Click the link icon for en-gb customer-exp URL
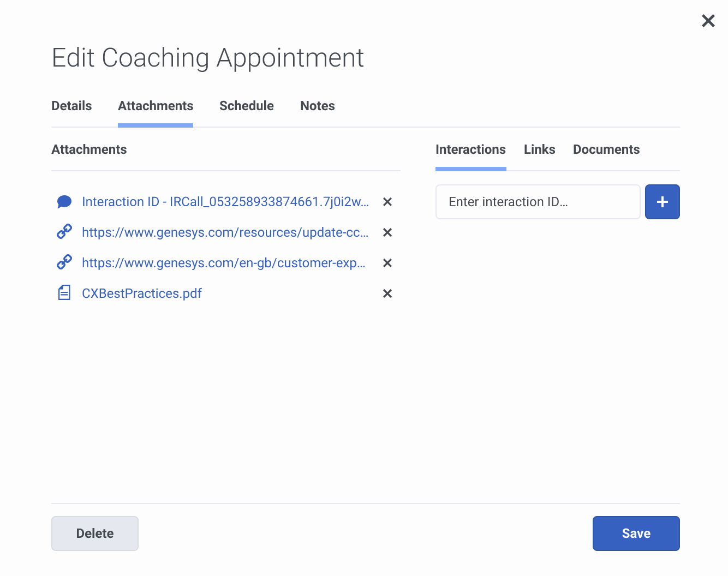 [64, 262]
